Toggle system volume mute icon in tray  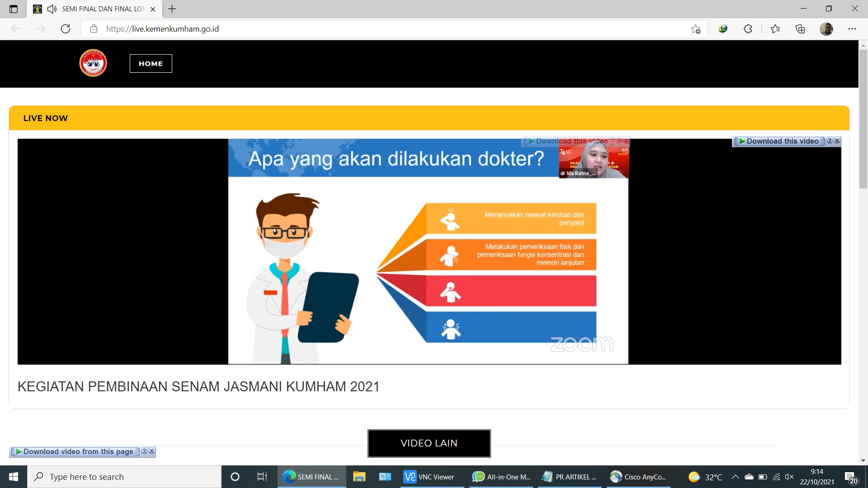(x=789, y=477)
